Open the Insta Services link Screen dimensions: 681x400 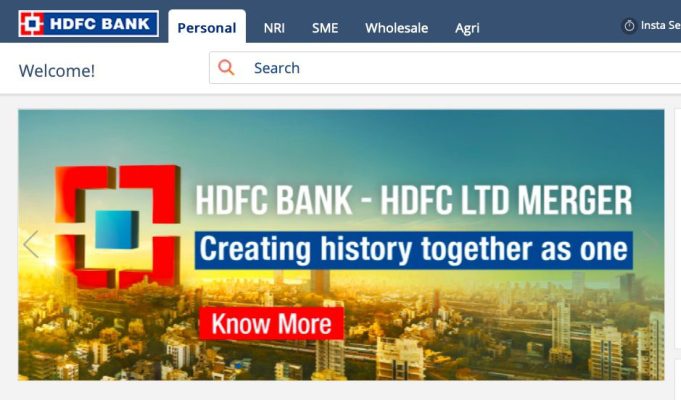click(661, 26)
